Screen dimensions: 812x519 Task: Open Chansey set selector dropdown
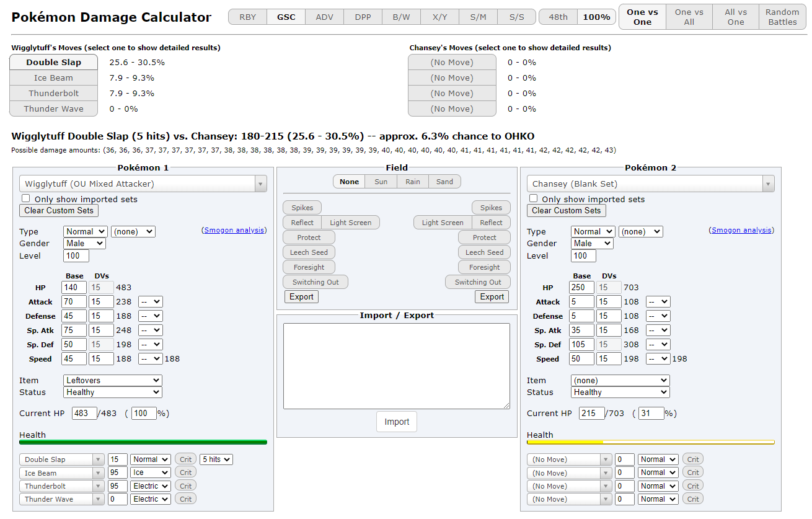650,184
